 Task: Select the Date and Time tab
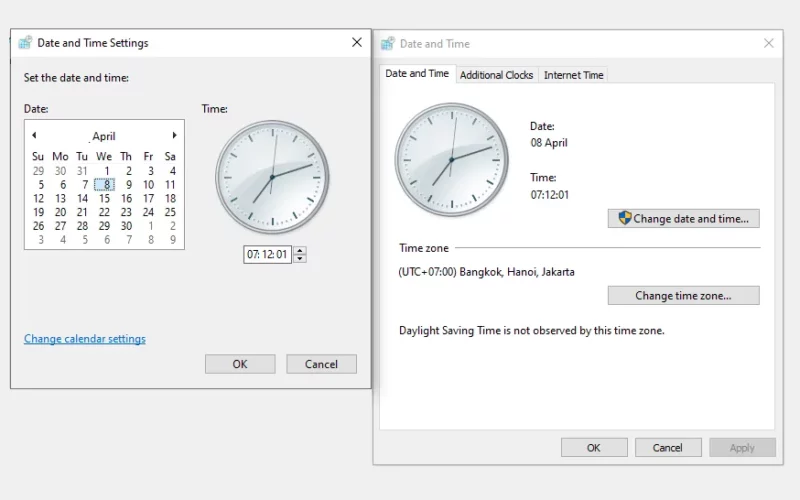pos(417,73)
